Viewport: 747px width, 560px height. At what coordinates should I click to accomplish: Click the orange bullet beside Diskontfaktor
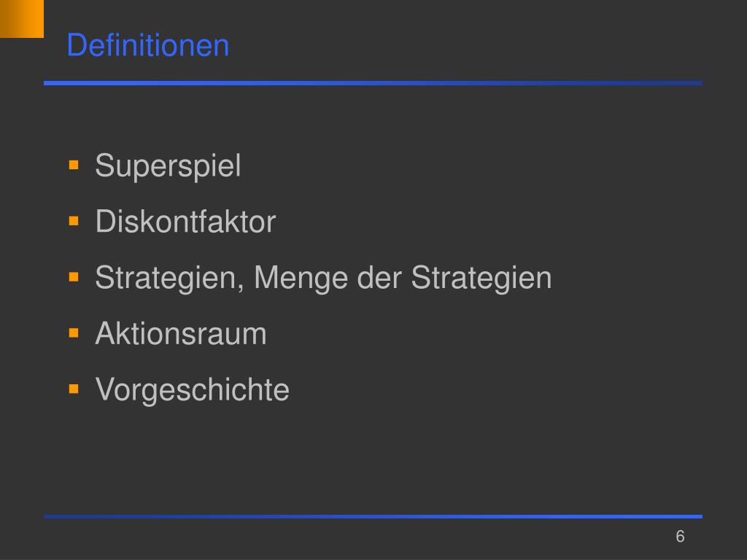[74, 221]
